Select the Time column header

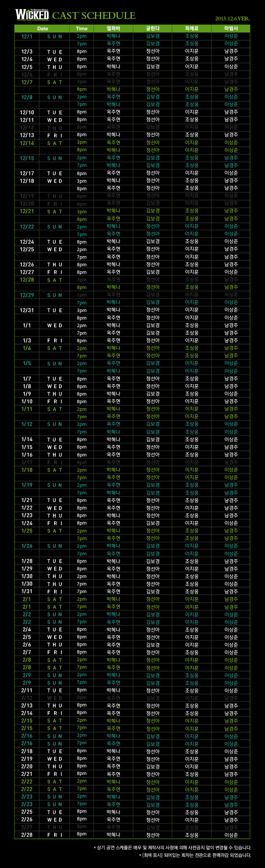[x=82, y=28]
